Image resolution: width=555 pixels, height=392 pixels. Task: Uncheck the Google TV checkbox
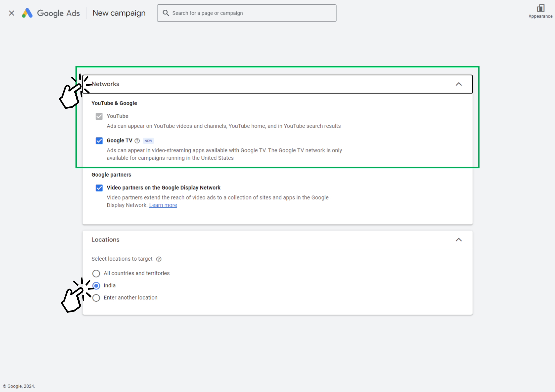pyautogui.click(x=99, y=141)
